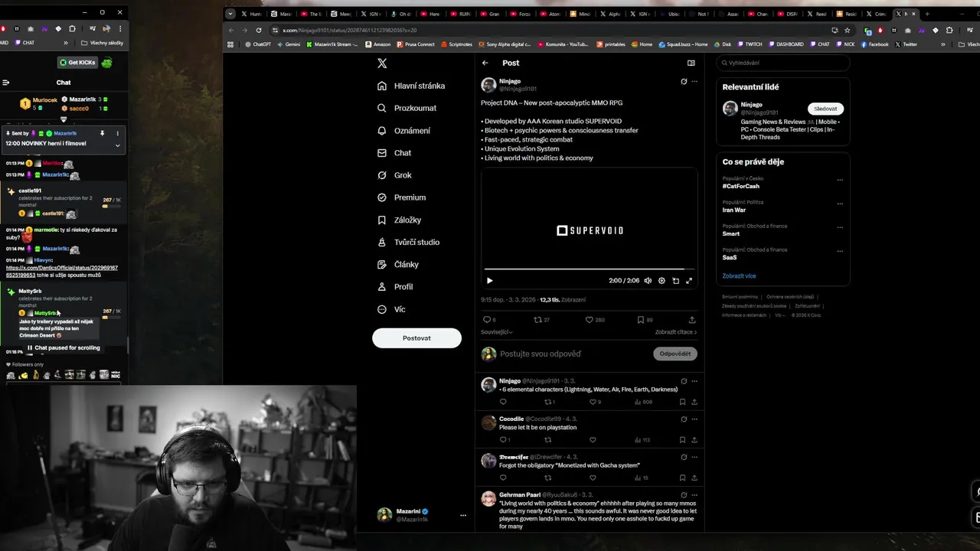The height and width of the screenshot is (551, 980).
Task: Open ChatGPT bookmark
Action: click(x=258, y=44)
